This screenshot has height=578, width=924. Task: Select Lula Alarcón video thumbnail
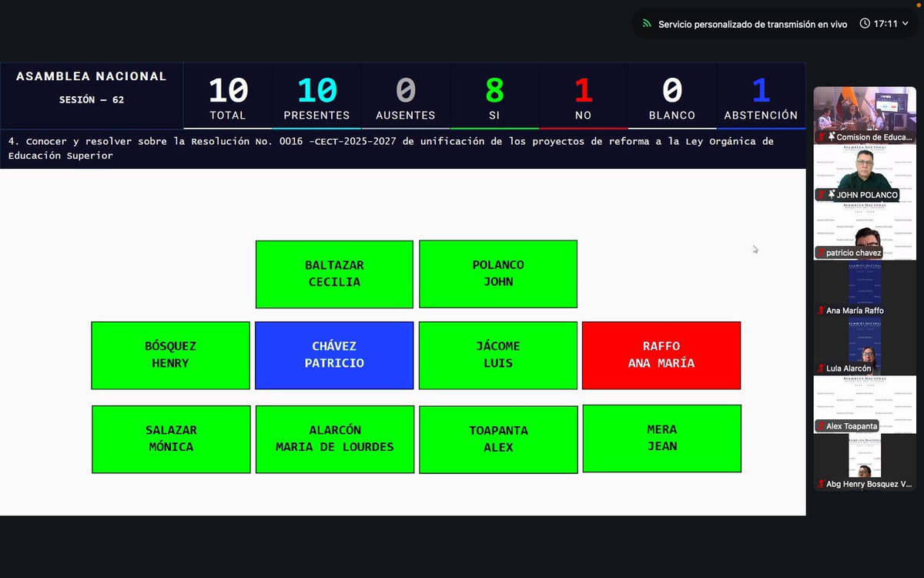click(x=865, y=347)
